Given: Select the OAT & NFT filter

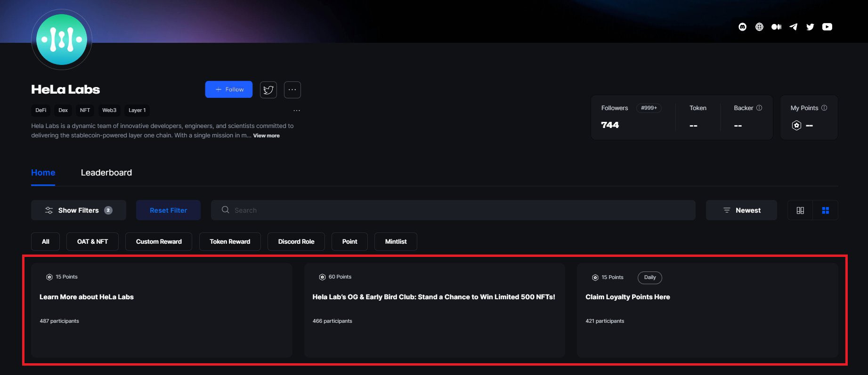Looking at the screenshot, I should click(x=93, y=241).
